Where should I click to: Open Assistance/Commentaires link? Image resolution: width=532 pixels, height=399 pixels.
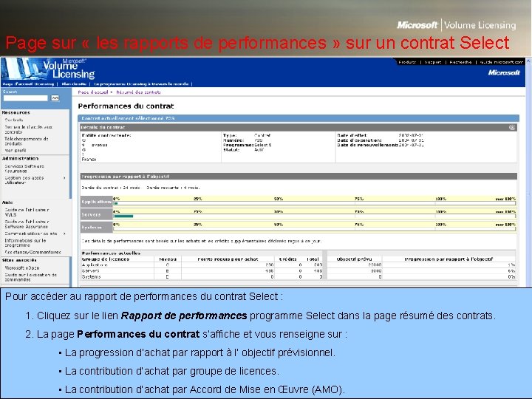33,252
